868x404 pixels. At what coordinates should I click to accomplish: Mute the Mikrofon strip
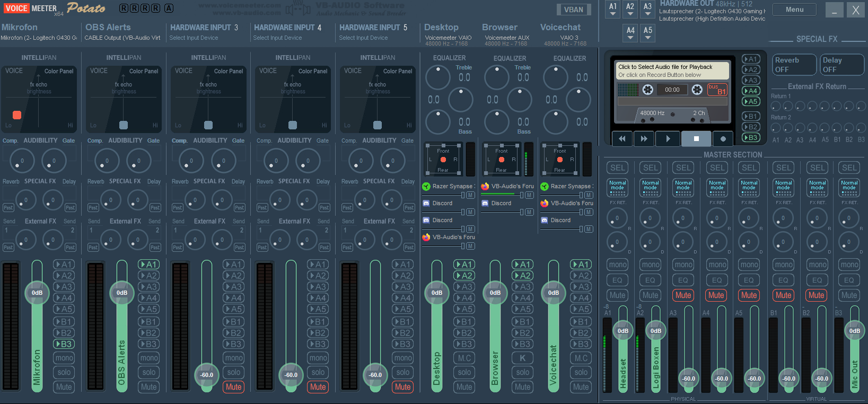[64, 387]
